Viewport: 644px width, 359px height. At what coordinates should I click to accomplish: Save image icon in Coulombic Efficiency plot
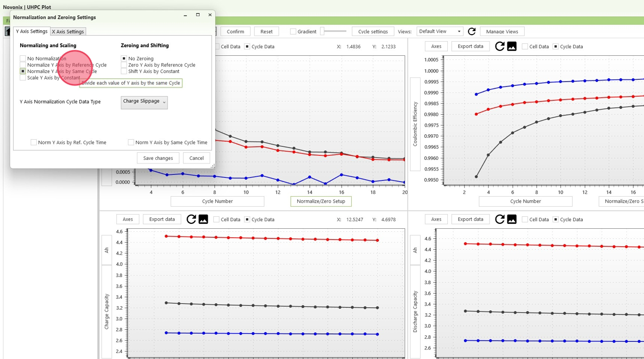click(512, 46)
